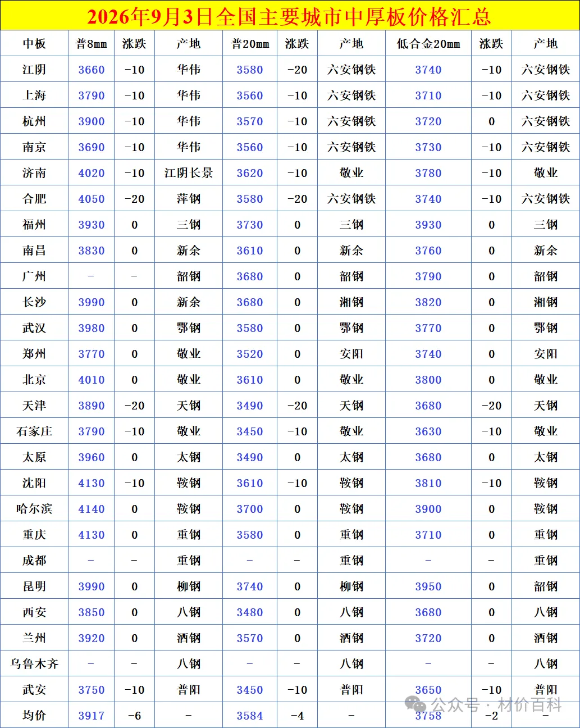580x728 pixels.
Task: Click the city name 郑州
Action: click(34, 354)
